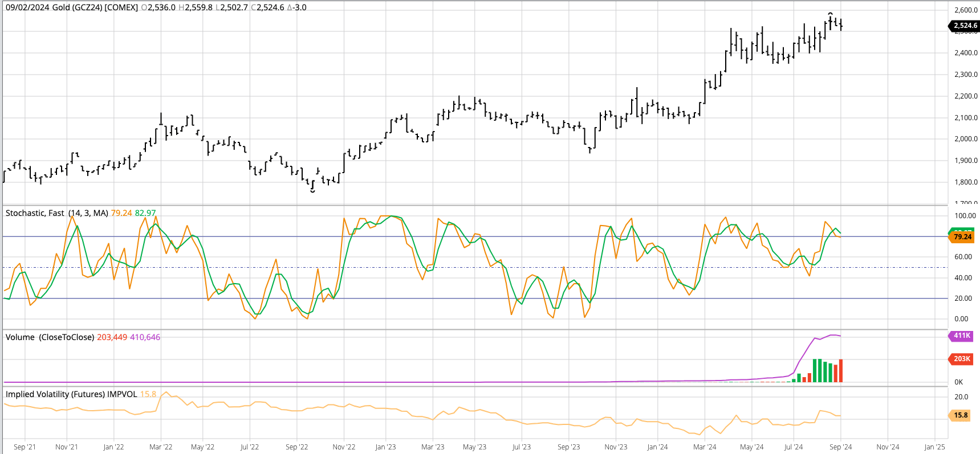Click the purple 411K open interest tag
This screenshot has height=454, width=980.
[962, 336]
